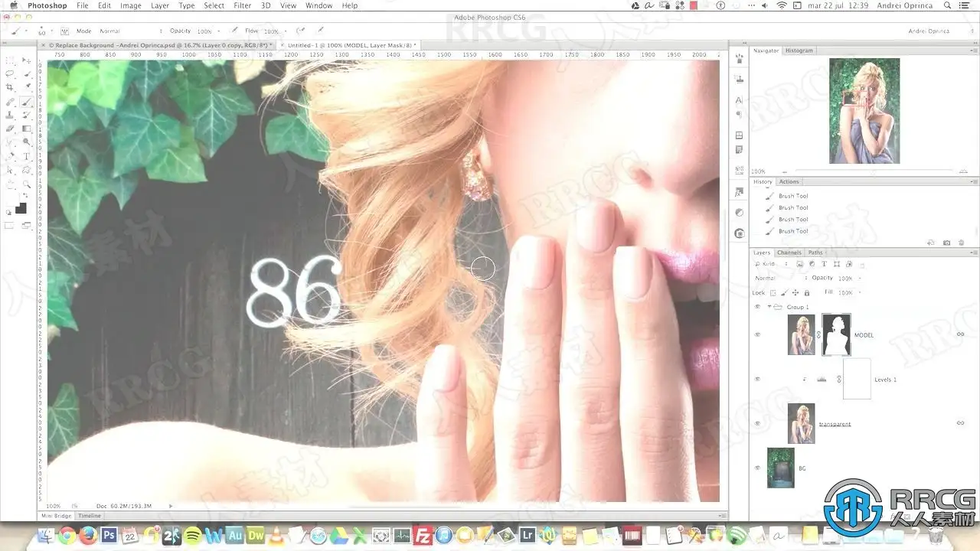
Task: Open the layer blend mode dropdown
Action: pos(779,278)
